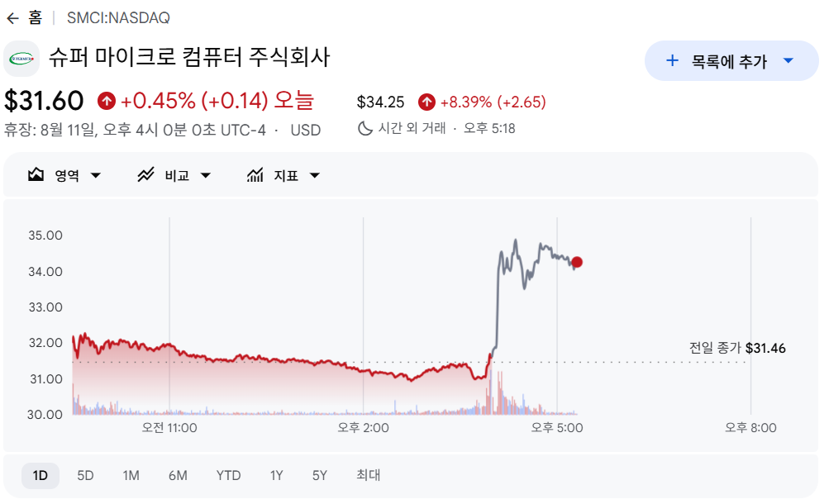
Task: Open the dropdown arrow on 목록에 추가
Action: point(789,61)
